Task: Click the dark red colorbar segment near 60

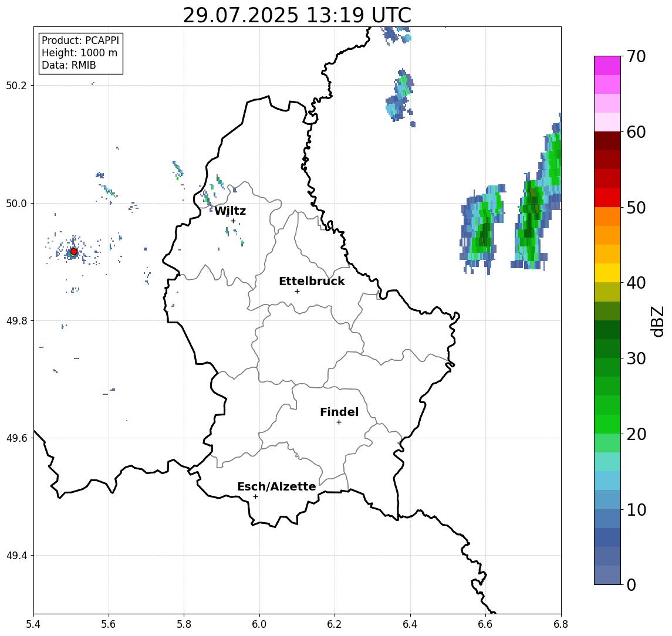Action: (x=607, y=141)
